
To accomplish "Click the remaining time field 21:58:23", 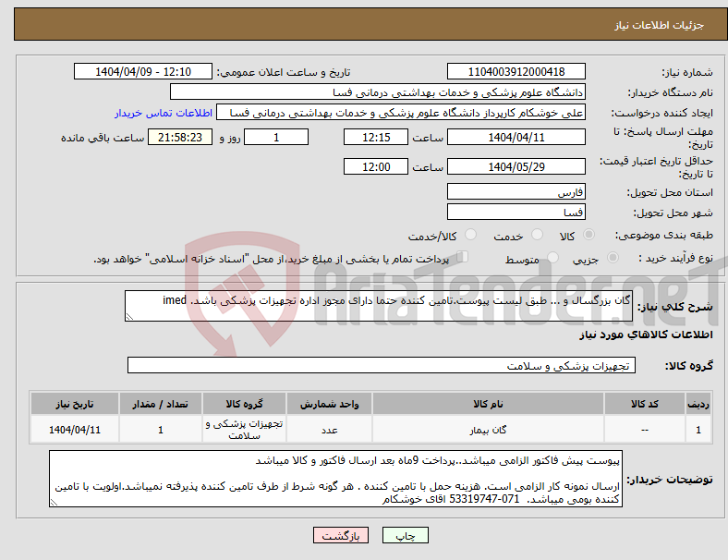I will 180,137.
